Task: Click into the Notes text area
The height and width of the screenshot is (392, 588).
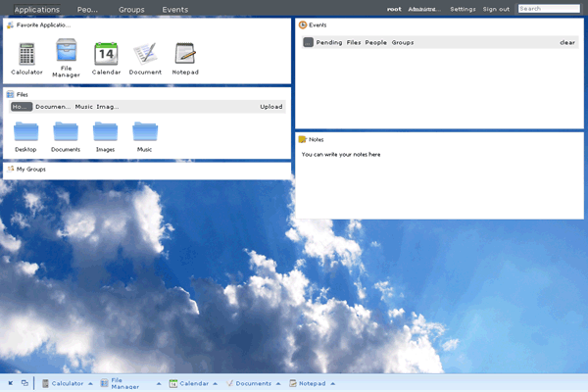Action: tap(439, 184)
